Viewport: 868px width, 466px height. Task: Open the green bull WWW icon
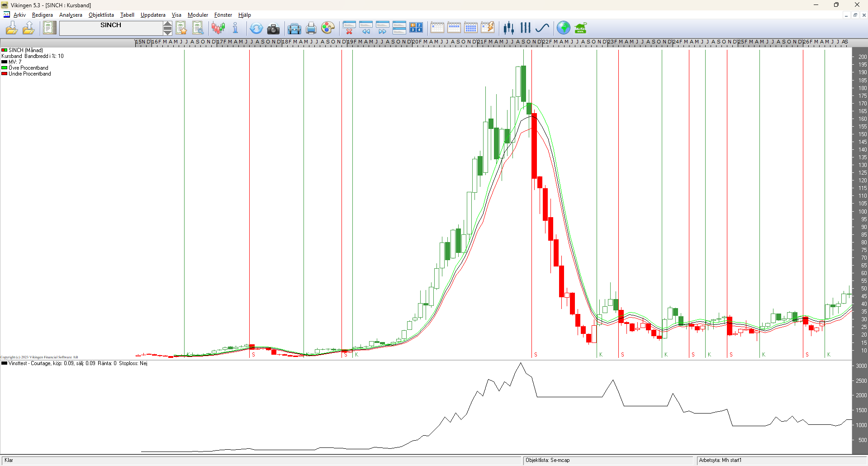581,28
